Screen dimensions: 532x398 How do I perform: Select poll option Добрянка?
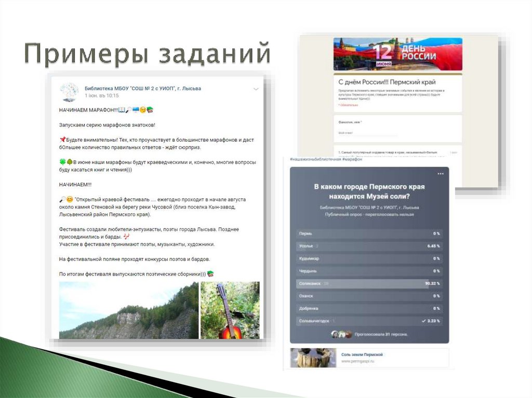(369, 309)
